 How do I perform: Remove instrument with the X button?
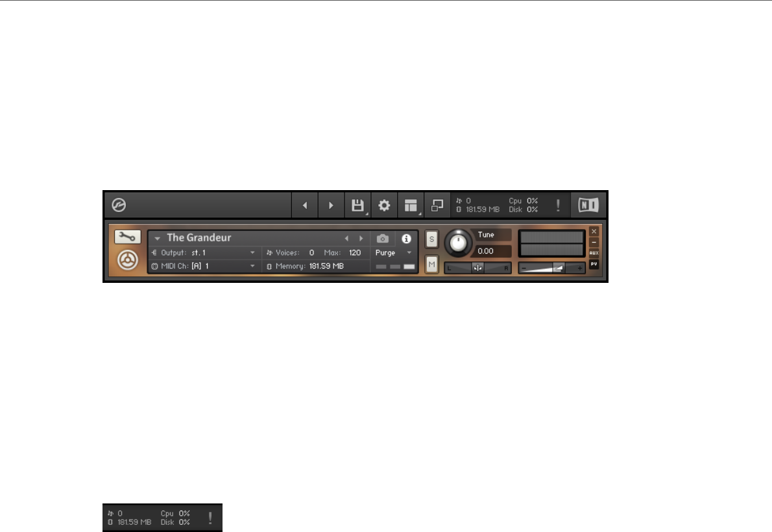click(594, 232)
